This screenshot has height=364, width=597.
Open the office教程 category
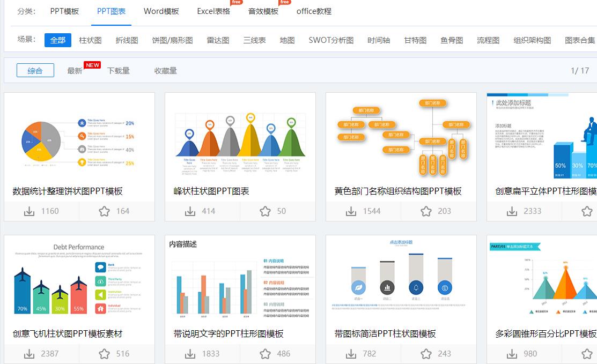point(313,11)
